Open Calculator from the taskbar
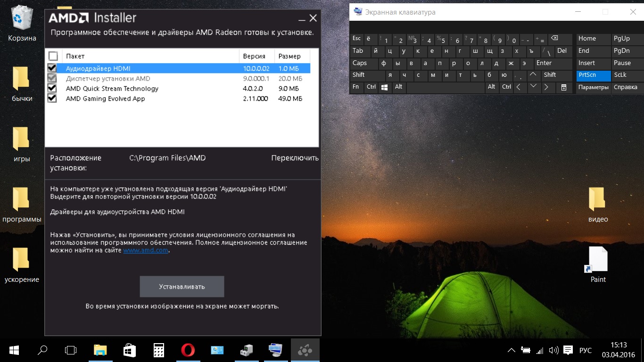 click(x=158, y=350)
